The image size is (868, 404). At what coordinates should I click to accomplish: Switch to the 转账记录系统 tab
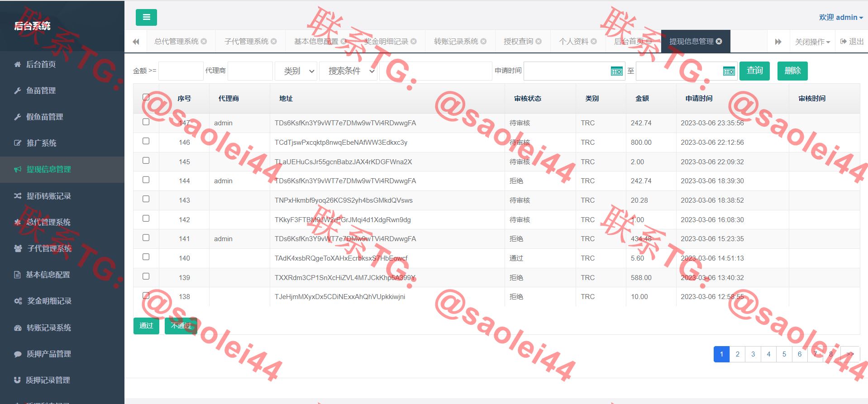click(456, 42)
